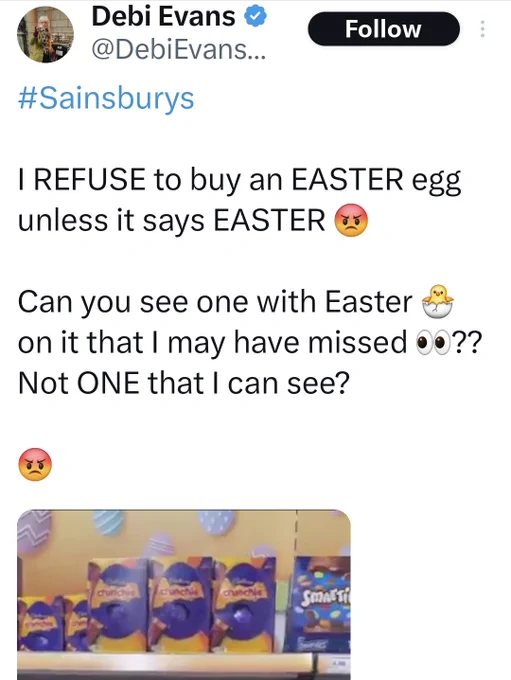This screenshot has height=680, width=511.
Task: Click the 'Can you see one with Easter' text
Action: click(215, 302)
